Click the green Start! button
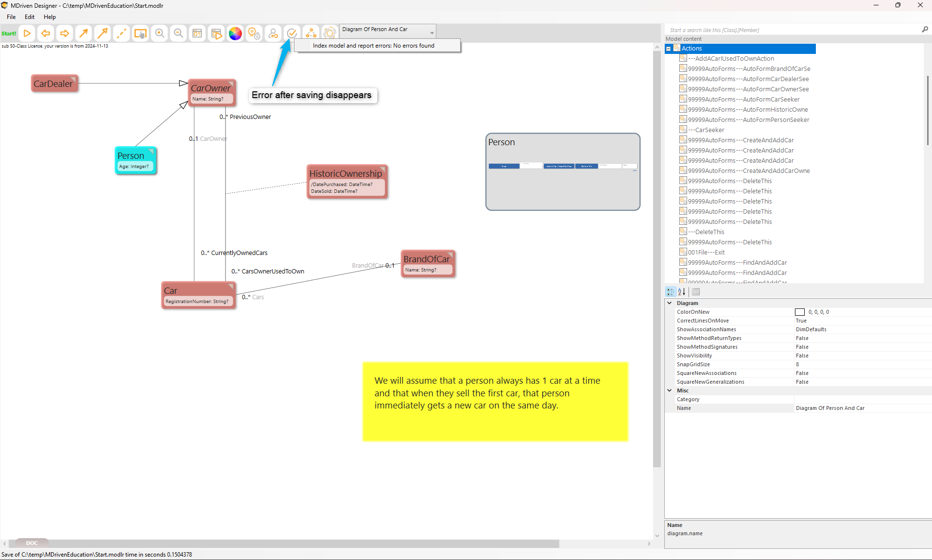Screen dimensions: 932x560 (x=9, y=34)
